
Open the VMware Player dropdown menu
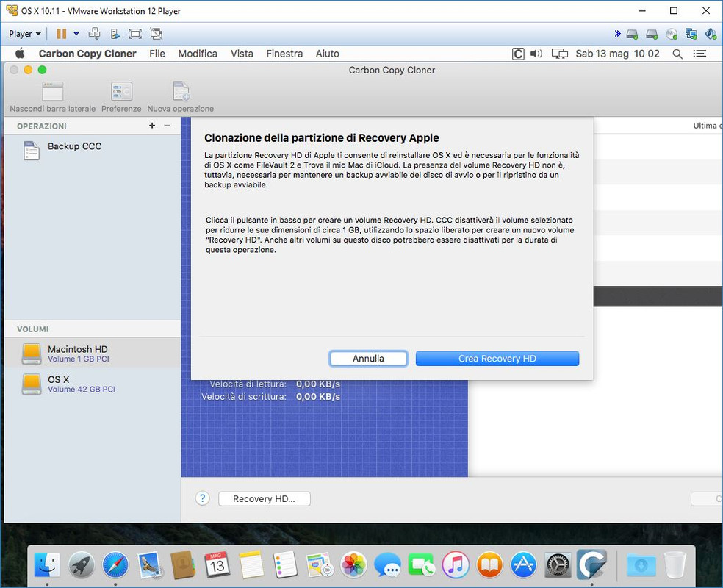tap(25, 34)
